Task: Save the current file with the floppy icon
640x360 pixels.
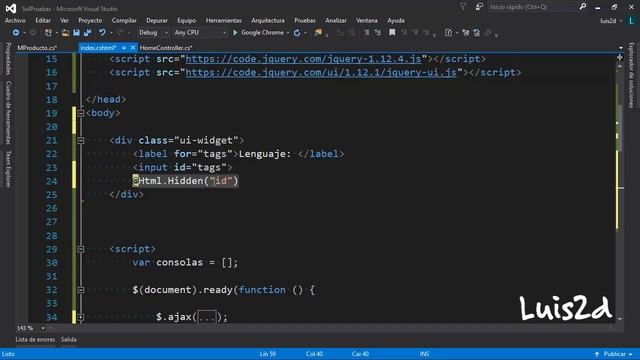Action: point(76,33)
